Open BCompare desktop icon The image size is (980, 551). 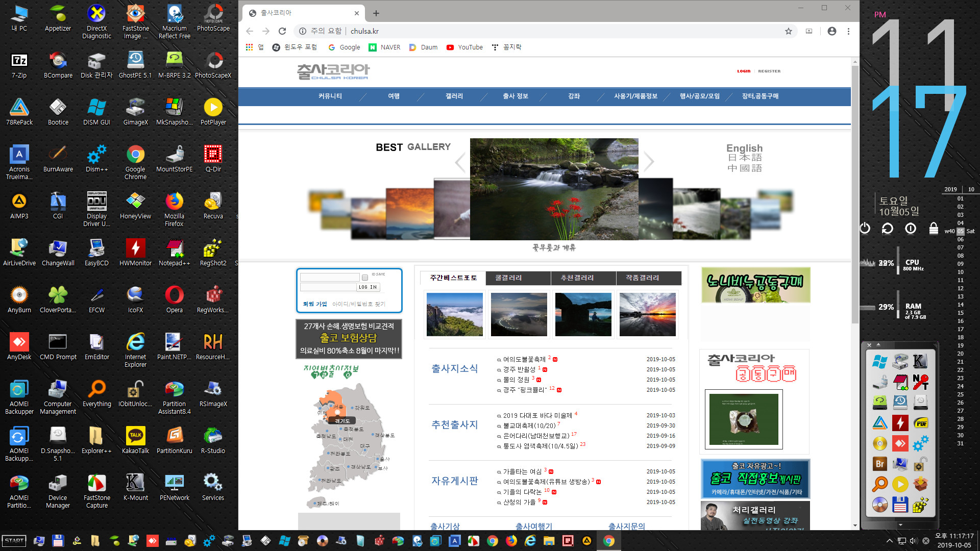58,65
